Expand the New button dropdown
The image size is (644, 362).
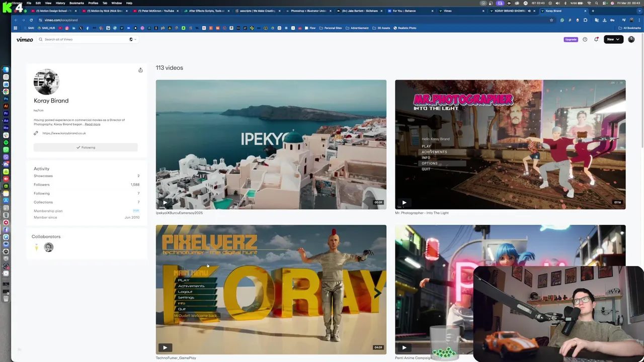pyautogui.click(x=613, y=39)
